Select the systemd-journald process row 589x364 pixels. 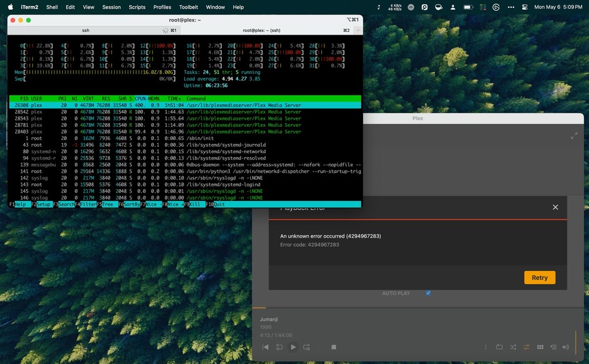[x=185, y=145]
